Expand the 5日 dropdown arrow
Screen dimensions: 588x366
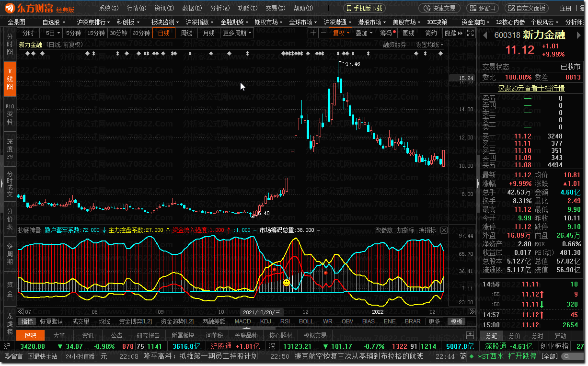tap(58, 33)
